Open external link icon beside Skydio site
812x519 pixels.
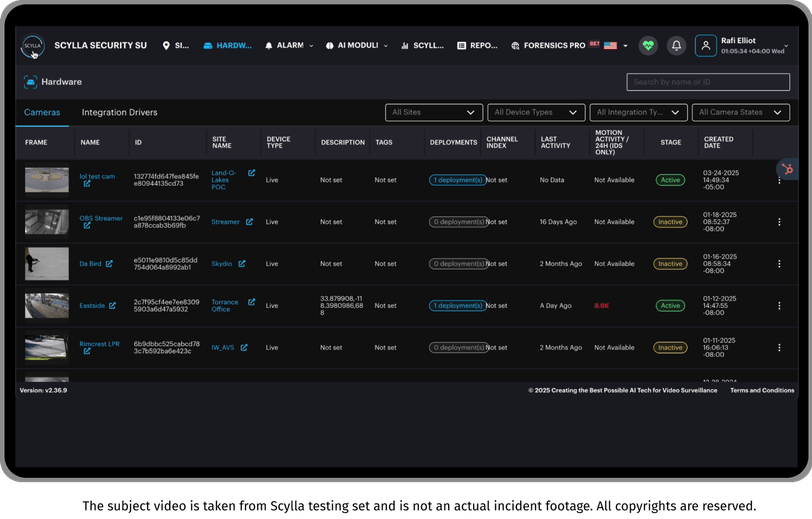point(242,264)
